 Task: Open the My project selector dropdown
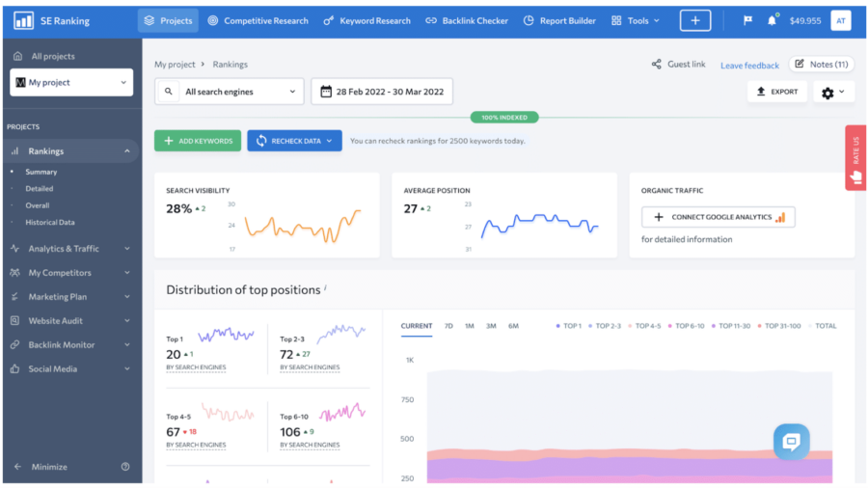[71, 82]
